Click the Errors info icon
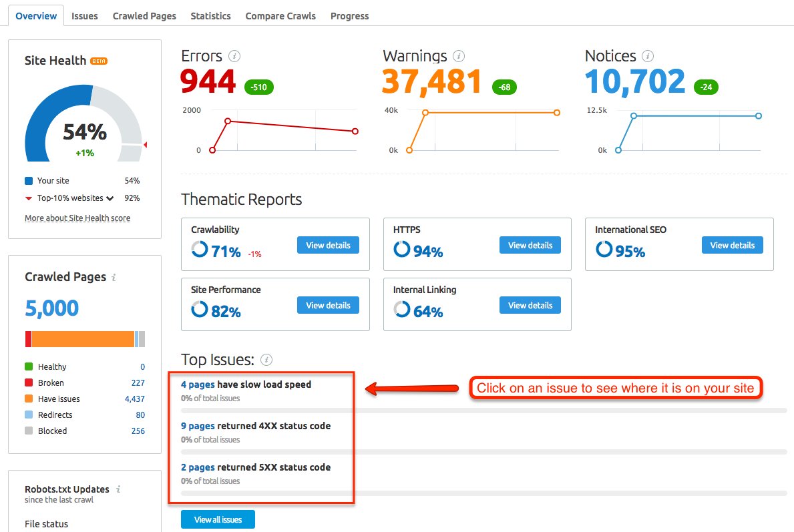The image size is (794, 532). click(x=234, y=56)
